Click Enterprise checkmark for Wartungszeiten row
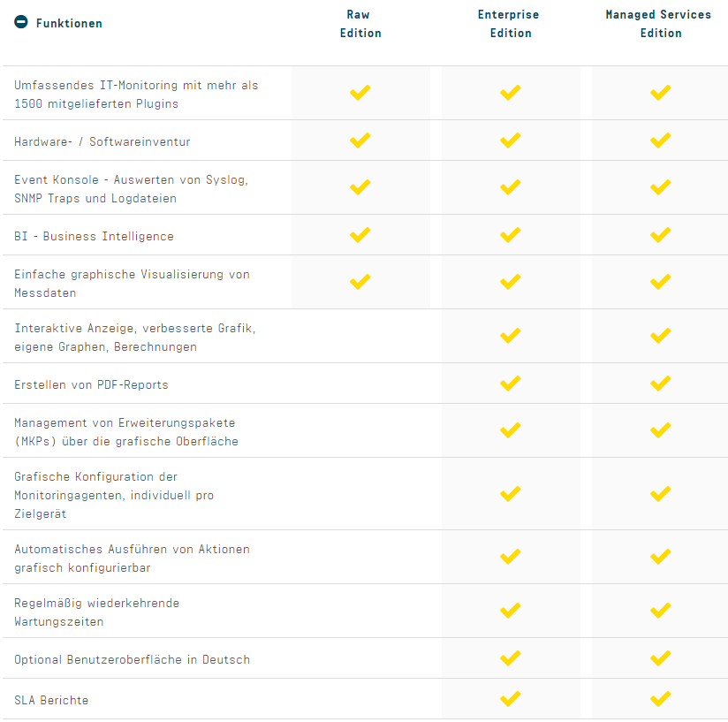Image resolution: width=728 pixels, height=722 pixels. tap(511, 611)
